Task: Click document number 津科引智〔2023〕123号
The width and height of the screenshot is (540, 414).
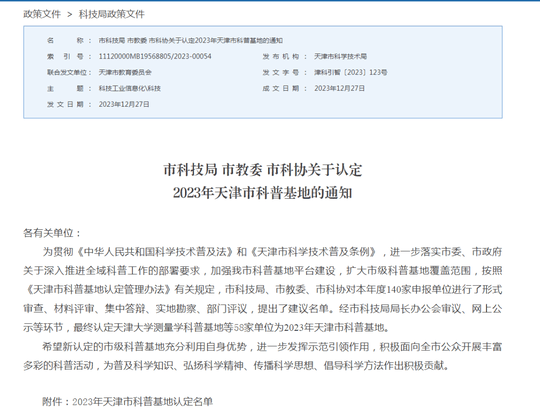Action: pyautogui.click(x=351, y=72)
